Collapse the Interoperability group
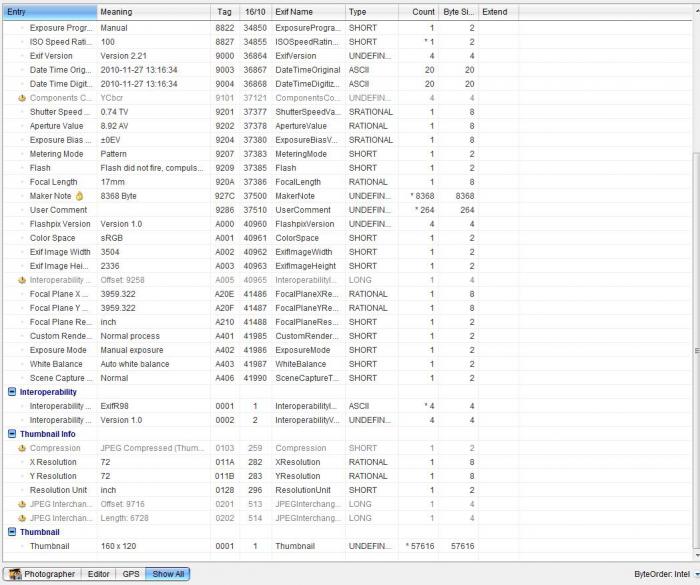Viewport: 700px width, 585px height. (12, 392)
